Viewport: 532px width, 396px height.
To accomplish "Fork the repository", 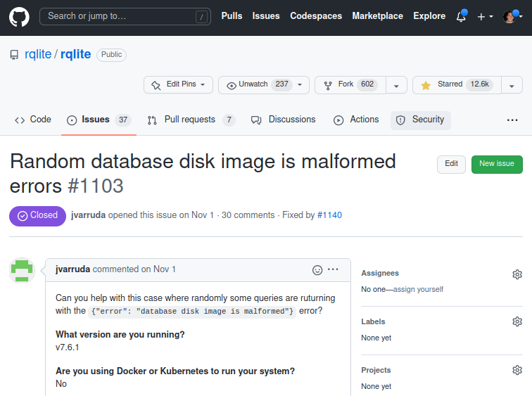I will tap(350, 85).
